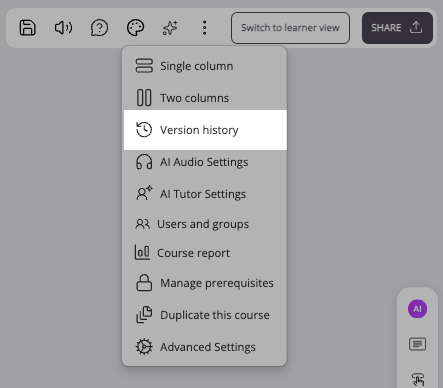Open Version history

click(x=205, y=130)
